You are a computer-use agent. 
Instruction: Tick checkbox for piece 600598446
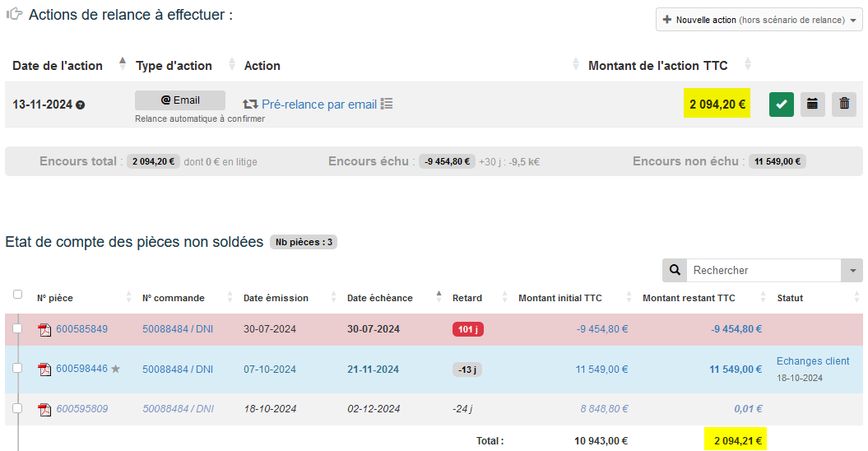17,369
